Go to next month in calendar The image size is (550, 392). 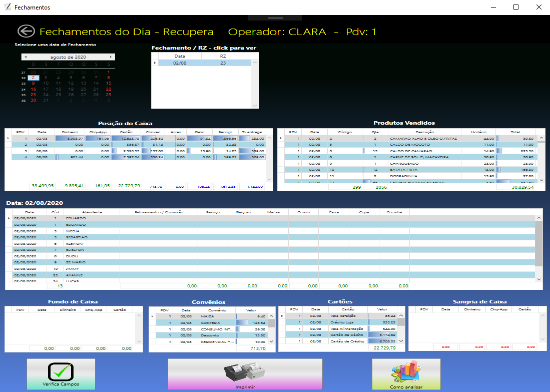[111, 57]
